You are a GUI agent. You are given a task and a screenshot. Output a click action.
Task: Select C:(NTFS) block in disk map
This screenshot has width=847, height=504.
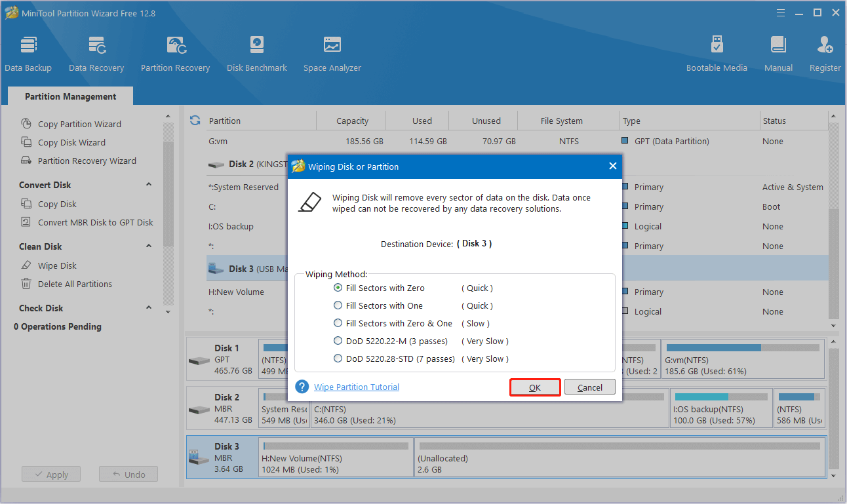(x=490, y=408)
